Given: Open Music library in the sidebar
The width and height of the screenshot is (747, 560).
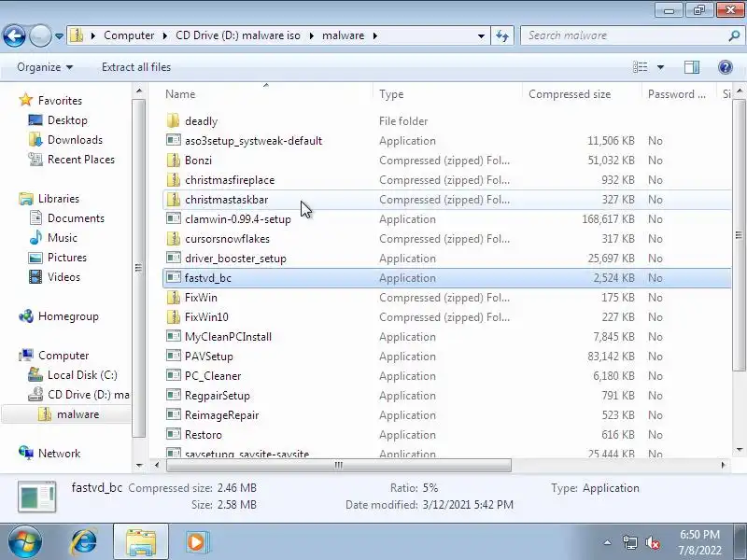Looking at the screenshot, I should pos(62,238).
